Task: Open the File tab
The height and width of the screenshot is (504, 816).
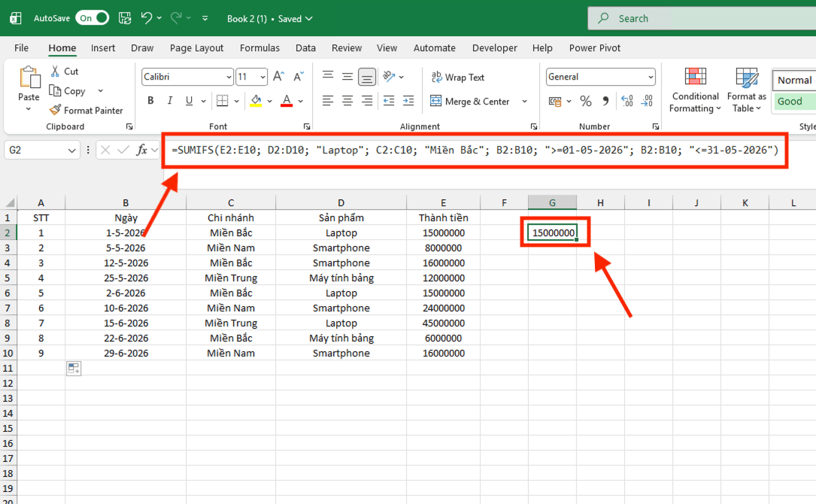Action: [x=21, y=48]
